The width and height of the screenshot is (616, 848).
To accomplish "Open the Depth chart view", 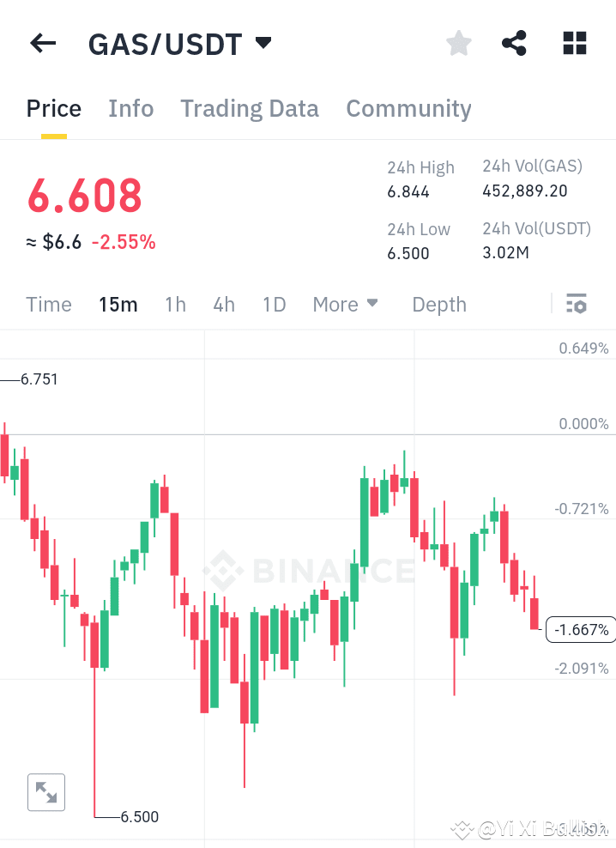I will coord(438,304).
